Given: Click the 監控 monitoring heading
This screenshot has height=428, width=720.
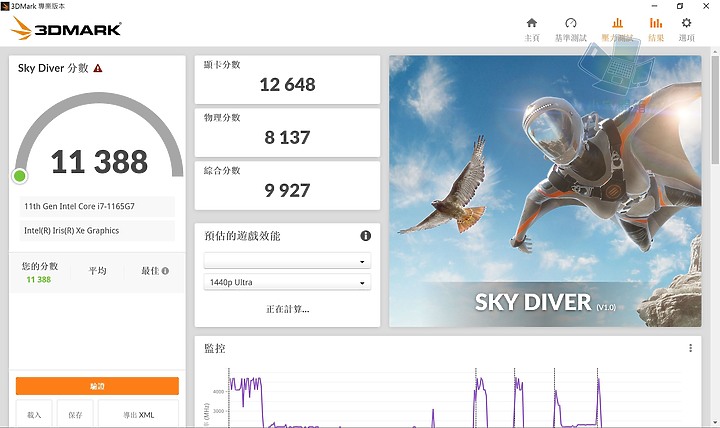Looking at the screenshot, I should click(215, 349).
